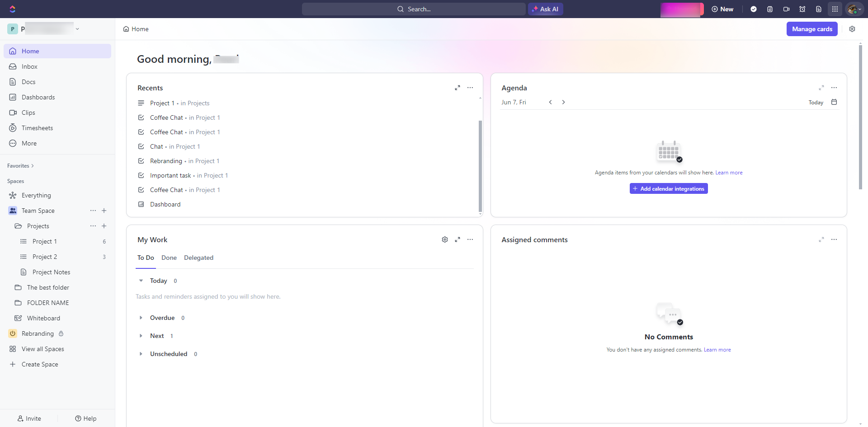Open the nine-dot apps grid
This screenshot has width=868, height=427.
pyautogui.click(x=835, y=9)
